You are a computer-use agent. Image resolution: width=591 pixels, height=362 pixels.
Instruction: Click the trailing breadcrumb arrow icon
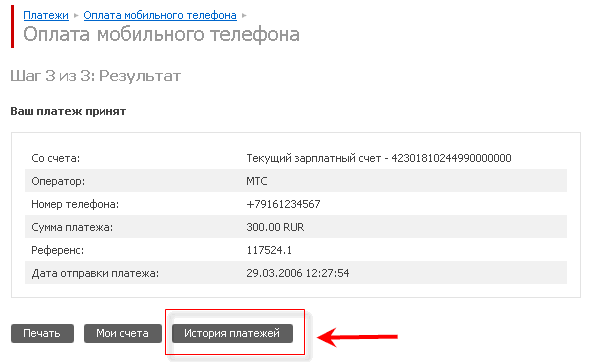click(x=244, y=15)
